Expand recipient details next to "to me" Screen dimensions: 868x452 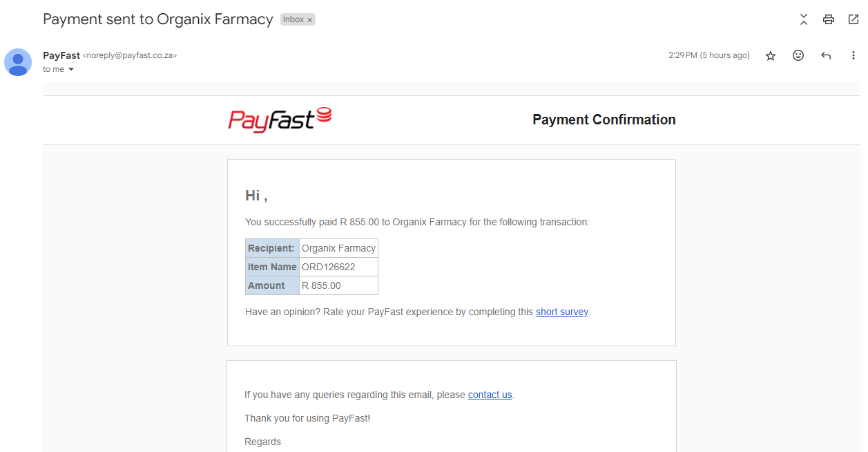pos(71,70)
